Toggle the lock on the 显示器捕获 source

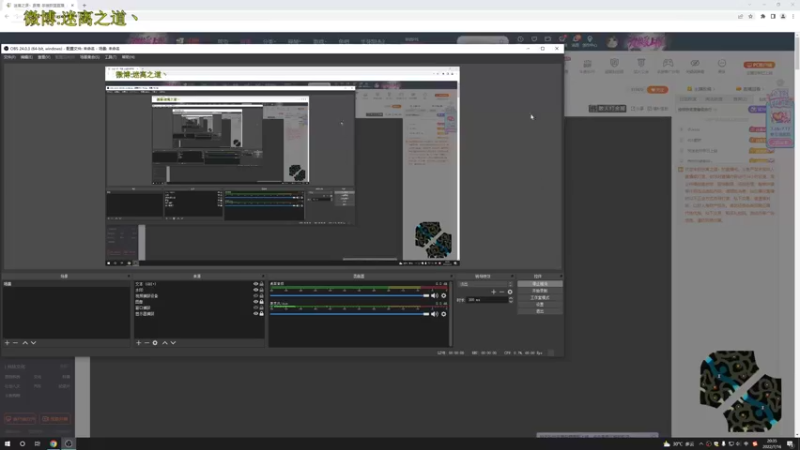[262, 314]
